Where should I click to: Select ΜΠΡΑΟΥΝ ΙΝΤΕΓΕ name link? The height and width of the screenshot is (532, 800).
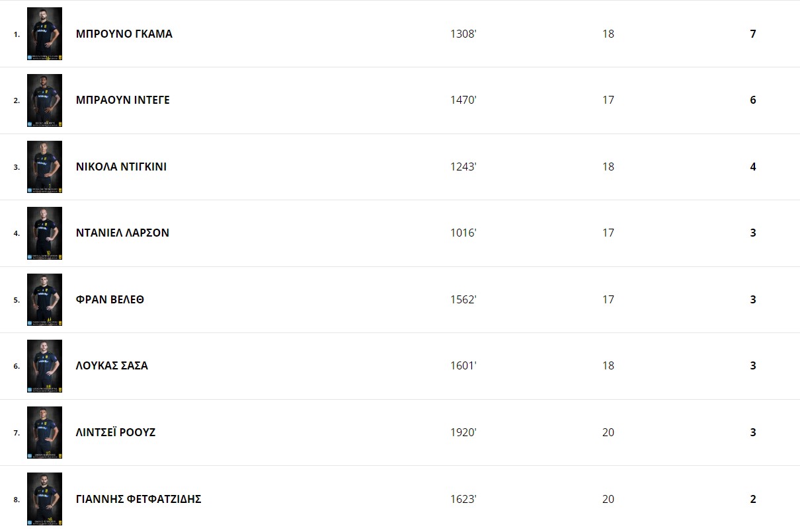123,100
